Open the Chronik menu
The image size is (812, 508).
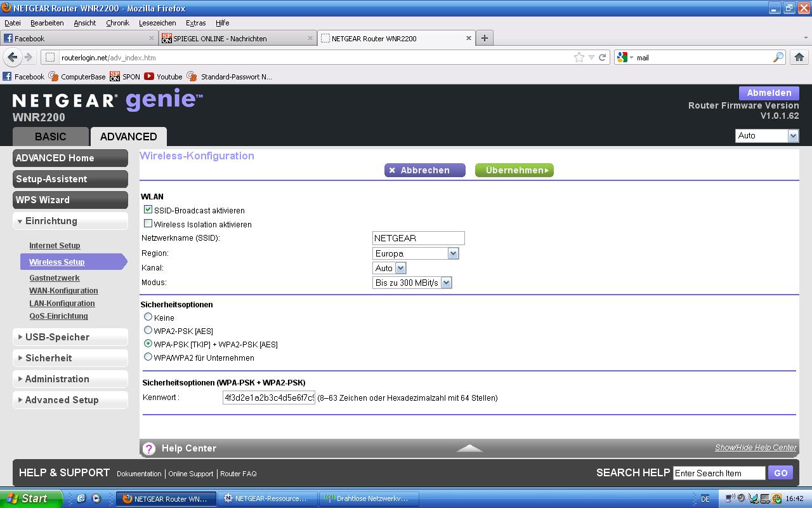coord(117,23)
